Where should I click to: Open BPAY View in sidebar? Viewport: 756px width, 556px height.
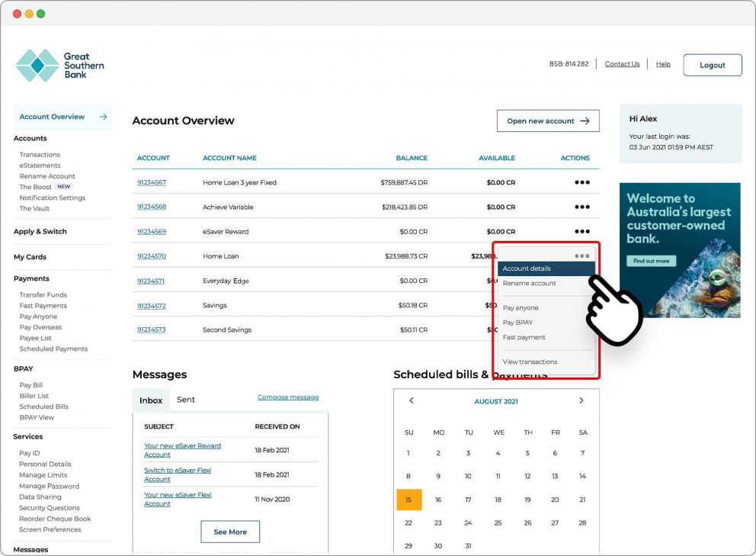click(x=37, y=417)
